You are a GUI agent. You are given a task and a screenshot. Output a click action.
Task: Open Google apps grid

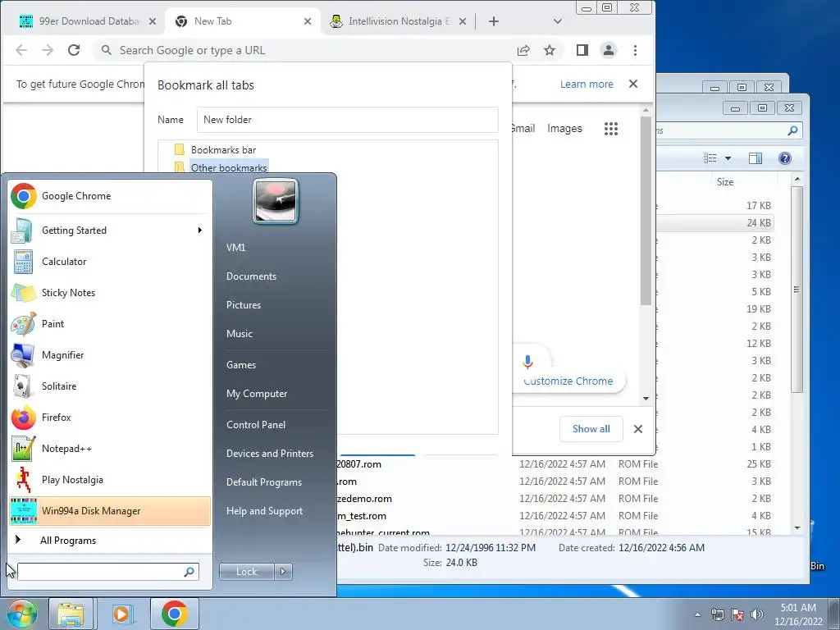[611, 129]
